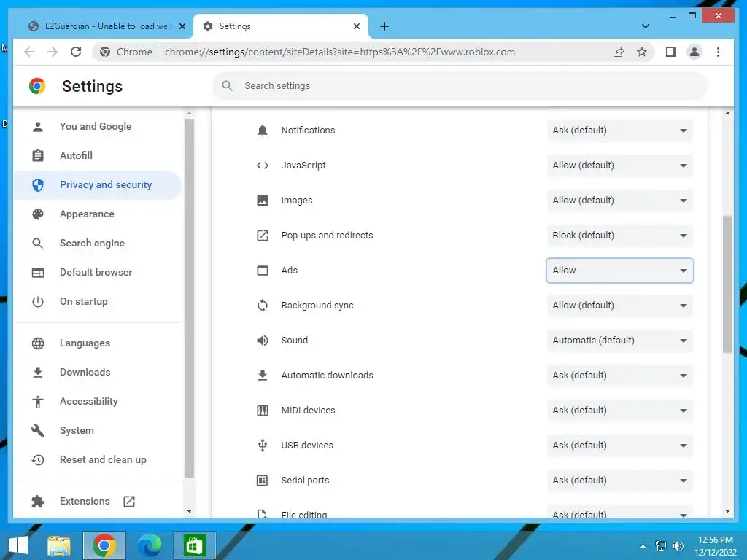
Task: Click the sidebar scrollbar thumb
Action: pyautogui.click(x=189, y=298)
